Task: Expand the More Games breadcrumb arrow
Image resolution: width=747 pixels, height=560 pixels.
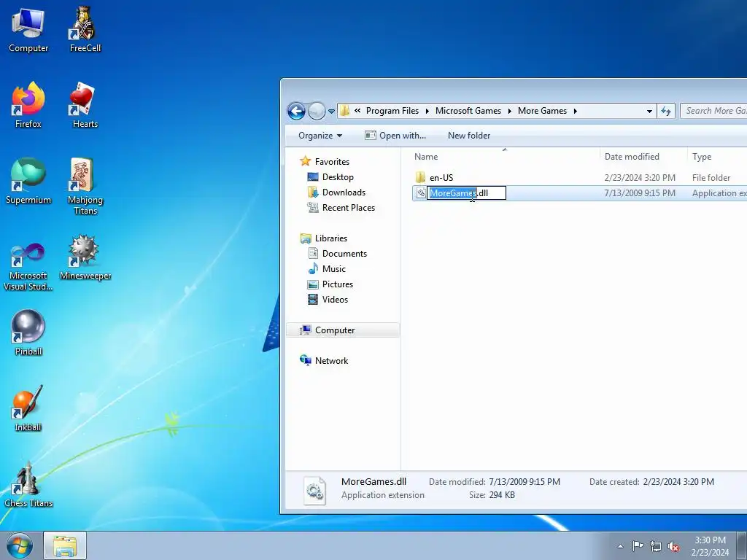Action: (x=575, y=111)
